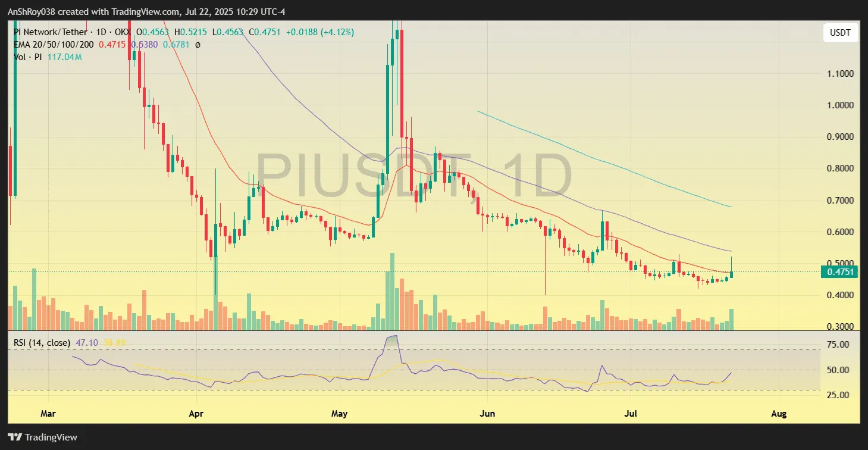Click the USDT currency button
The height and width of the screenshot is (450, 868).
click(x=840, y=33)
